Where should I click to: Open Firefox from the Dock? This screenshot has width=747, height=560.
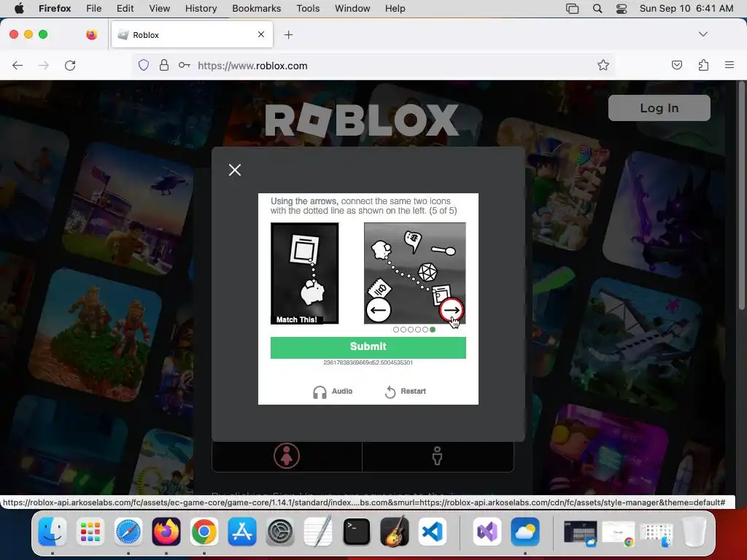(x=166, y=532)
